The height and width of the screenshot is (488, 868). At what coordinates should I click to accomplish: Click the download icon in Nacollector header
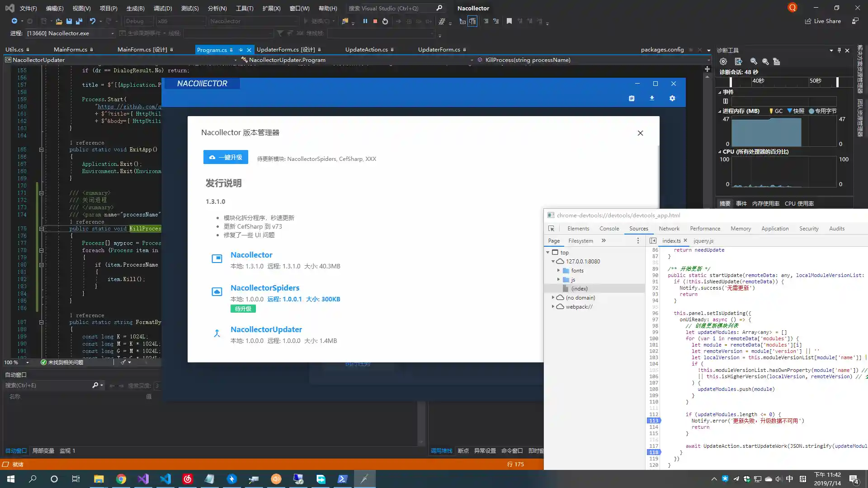pyautogui.click(x=652, y=98)
